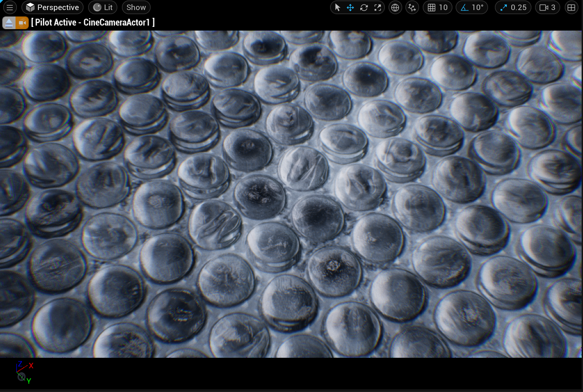Toggle grid snapping icon

pos(431,7)
